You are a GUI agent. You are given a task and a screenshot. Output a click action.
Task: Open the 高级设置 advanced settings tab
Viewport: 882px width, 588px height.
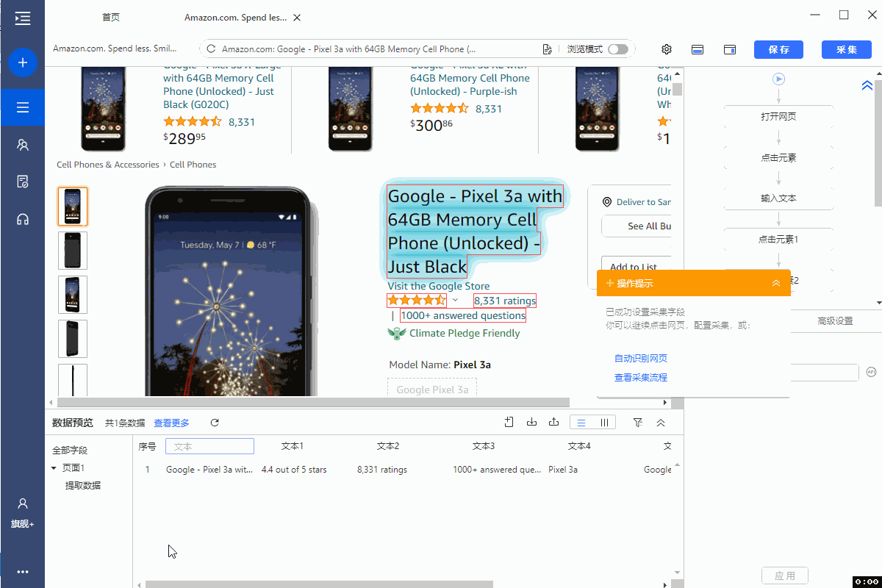point(835,321)
